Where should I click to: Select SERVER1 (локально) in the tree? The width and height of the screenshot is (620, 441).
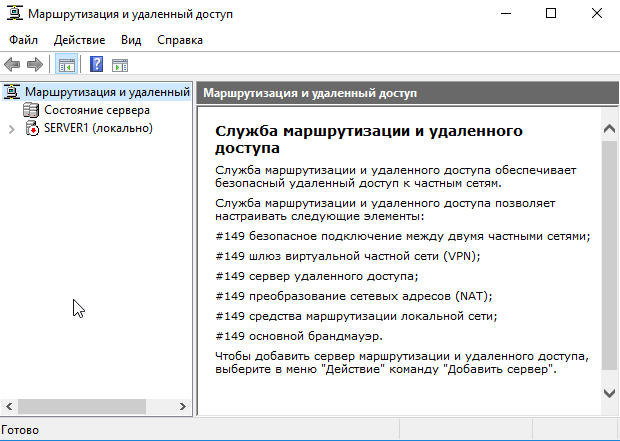pyautogui.click(x=98, y=128)
